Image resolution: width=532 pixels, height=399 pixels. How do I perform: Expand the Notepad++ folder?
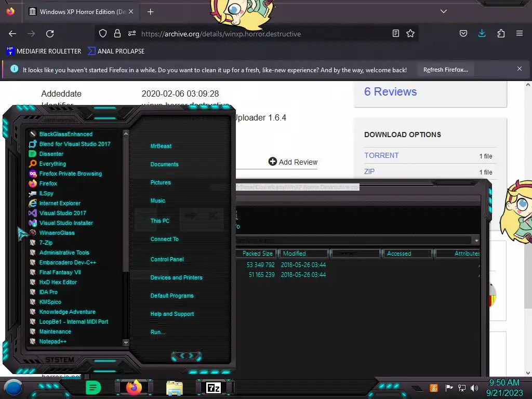[48, 341]
